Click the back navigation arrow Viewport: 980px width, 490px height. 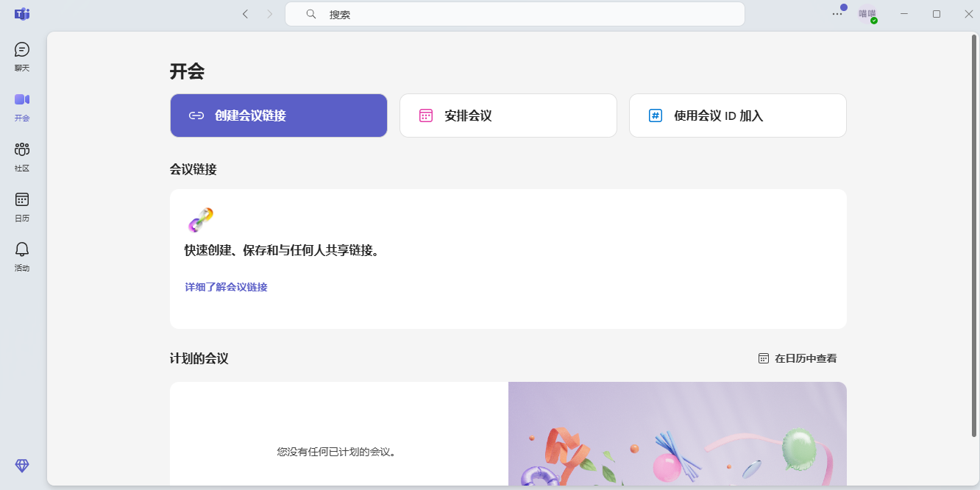(x=245, y=13)
